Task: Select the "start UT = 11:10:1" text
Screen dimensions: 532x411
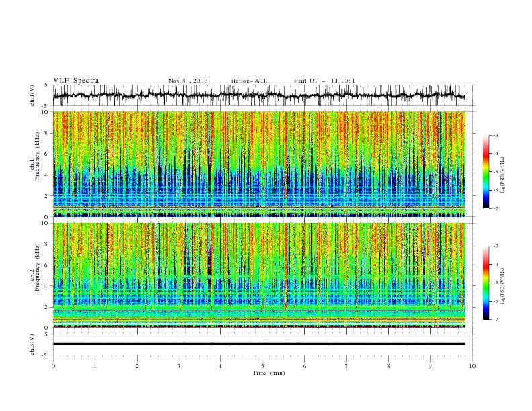Action: coord(324,81)
